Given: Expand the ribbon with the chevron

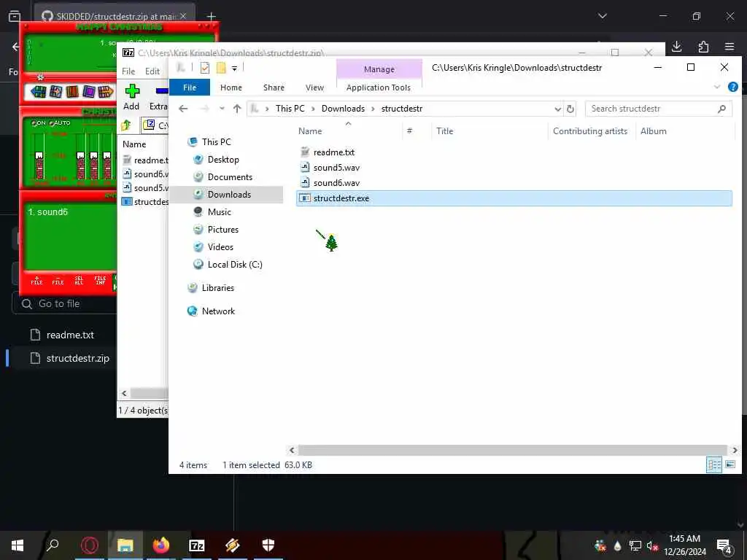Looking at the screenshot, I should pyautogui.click(x=717, y=87).
